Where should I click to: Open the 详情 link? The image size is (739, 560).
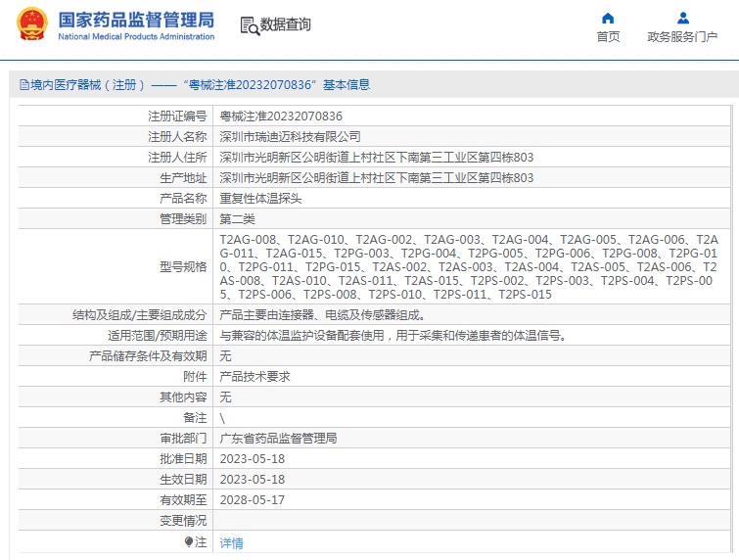[x=231, y=543]
